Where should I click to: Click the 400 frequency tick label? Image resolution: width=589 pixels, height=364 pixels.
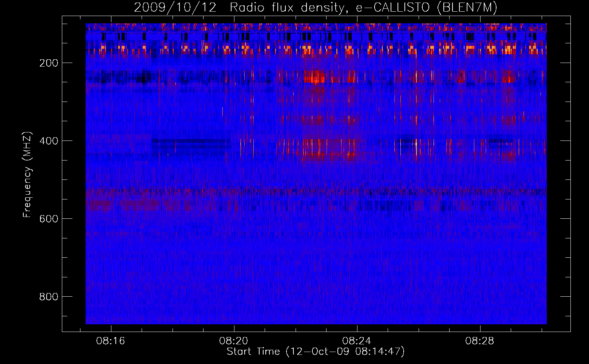[x=49, y=141]
